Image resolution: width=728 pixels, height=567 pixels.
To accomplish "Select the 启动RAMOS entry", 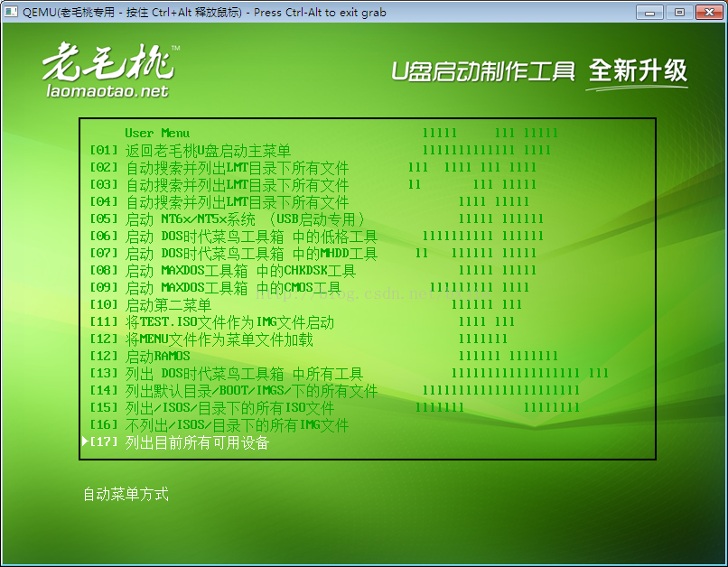I will (x=140, y=357).
